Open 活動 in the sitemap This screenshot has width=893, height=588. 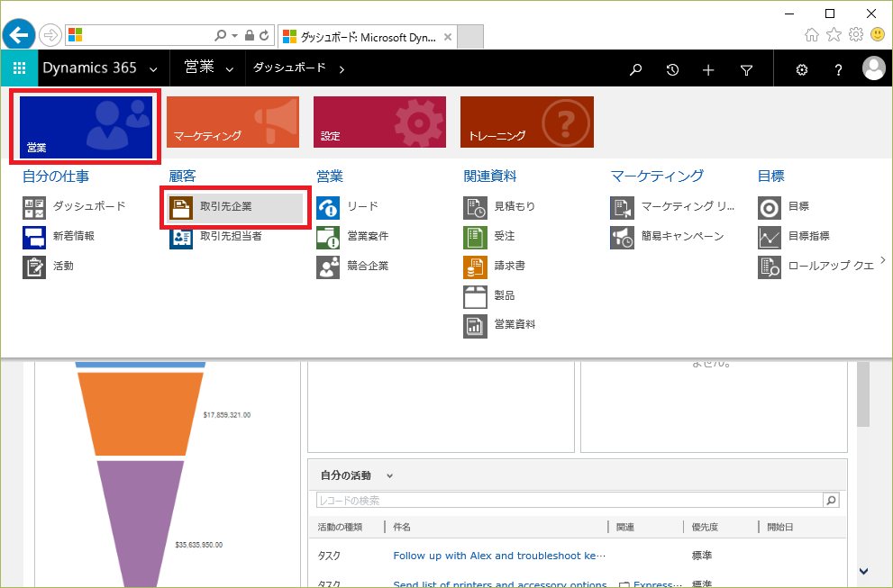pos(49,266)
